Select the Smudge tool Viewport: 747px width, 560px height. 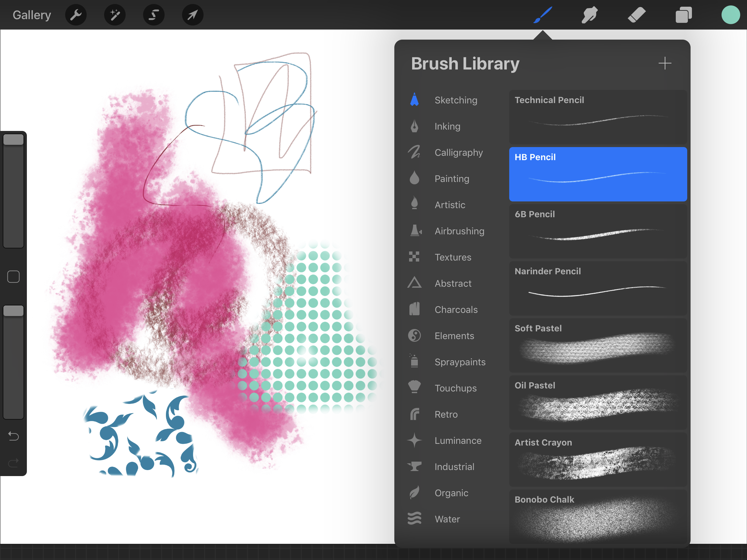coord(589,15)
